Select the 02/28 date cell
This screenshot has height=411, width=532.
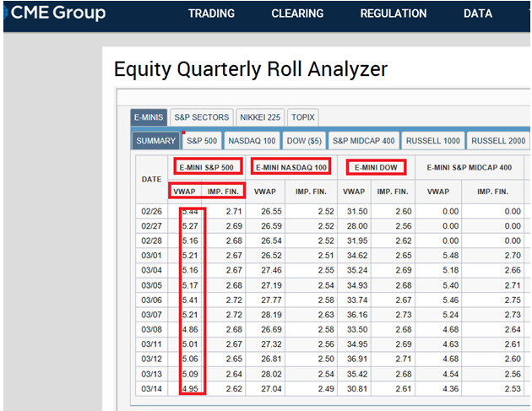(151, 241)
